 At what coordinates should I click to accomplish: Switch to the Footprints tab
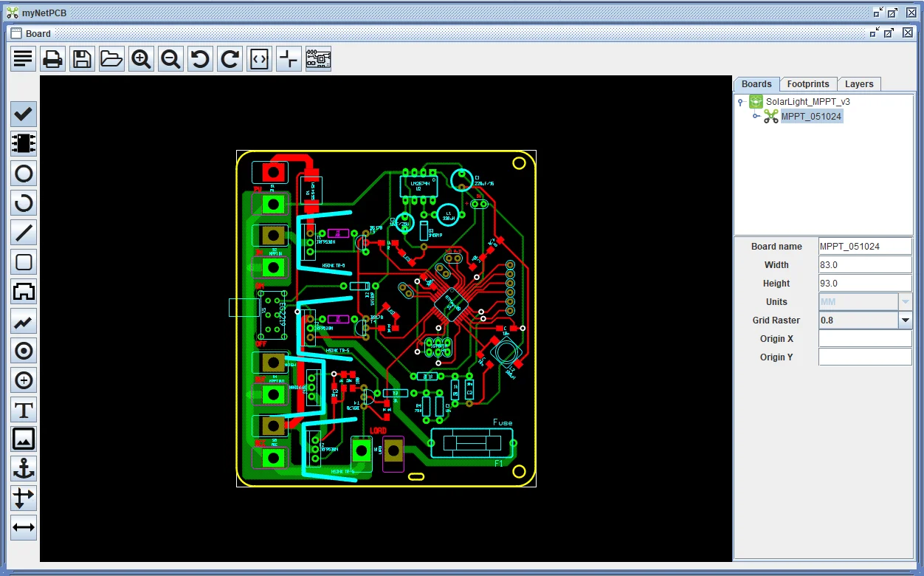click(808, 83)
